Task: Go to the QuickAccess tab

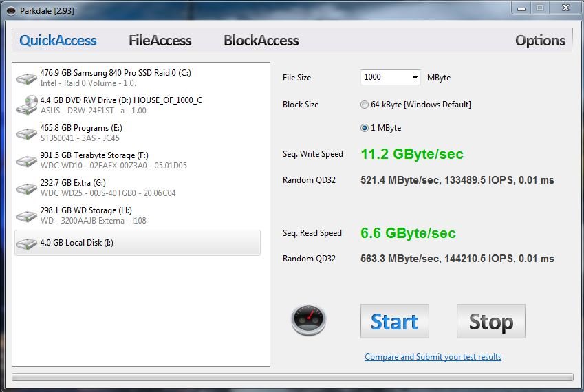Action: (x=58, y=41)
